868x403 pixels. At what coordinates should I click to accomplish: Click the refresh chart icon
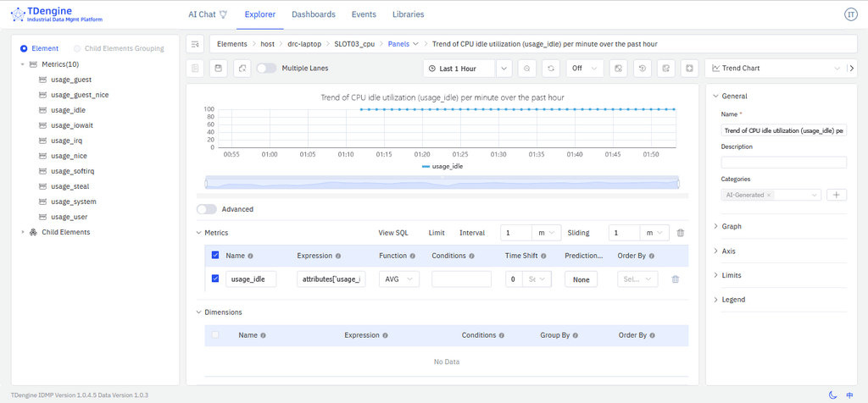(551, 69)
